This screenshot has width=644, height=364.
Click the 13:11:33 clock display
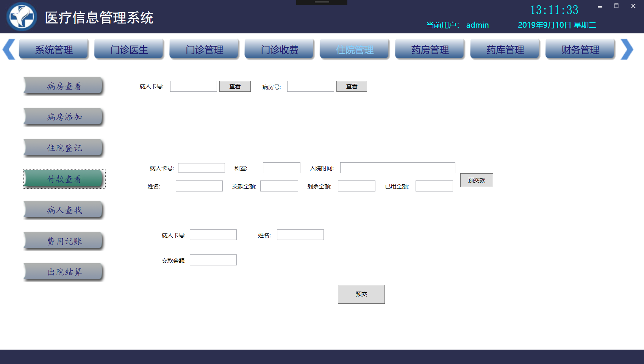coord(554,10)
